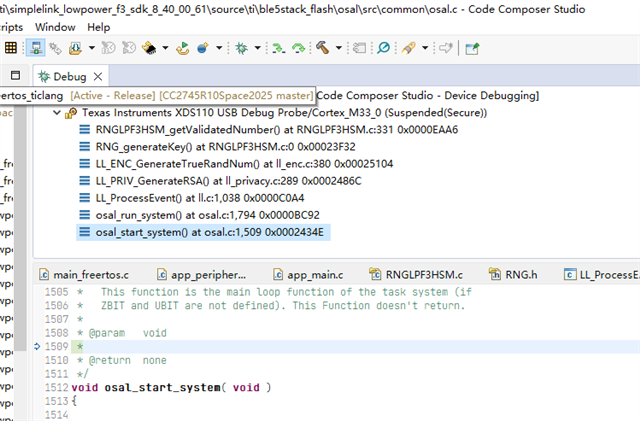Close the Debug view tab
The width and height of the screenshot is (640, 421).
point(98,77)
